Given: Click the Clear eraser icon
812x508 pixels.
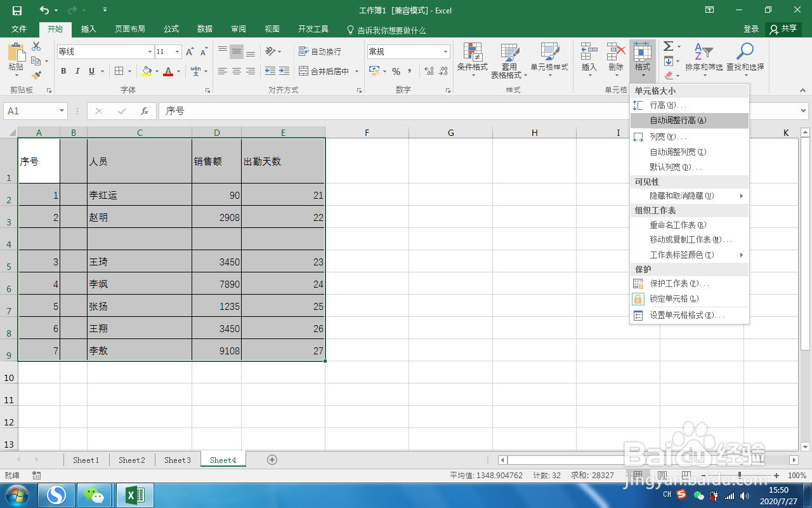Looking at the screenshot, I should 668,76.
